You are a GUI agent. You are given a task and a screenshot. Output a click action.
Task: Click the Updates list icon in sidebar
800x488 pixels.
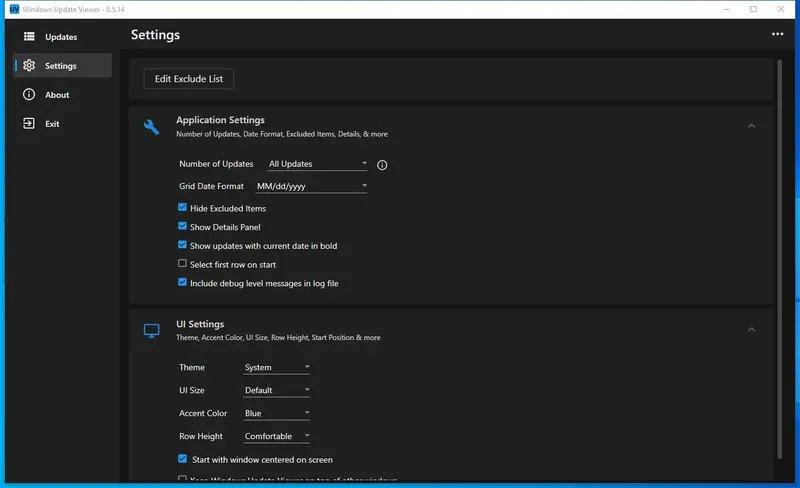29,37
